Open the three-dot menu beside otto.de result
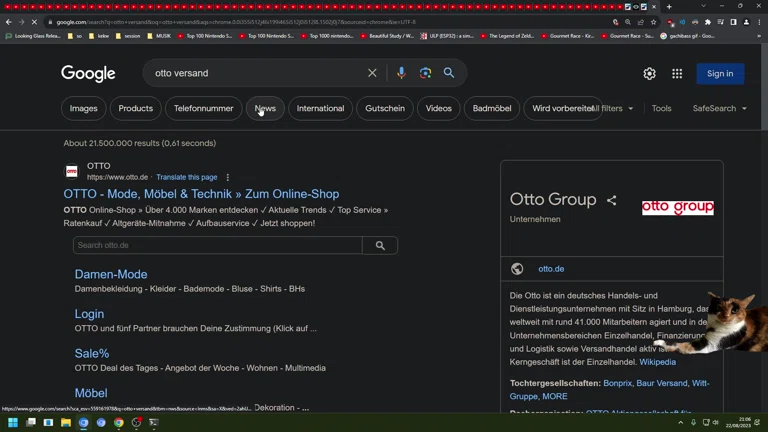768x432 pixels. point(228,177)
